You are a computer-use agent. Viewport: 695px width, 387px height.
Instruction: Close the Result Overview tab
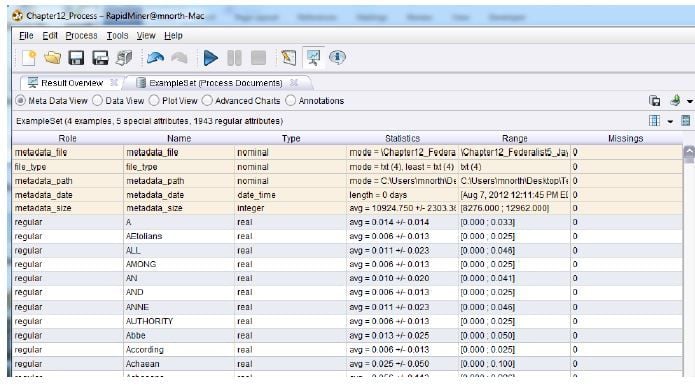[x=114, y=82]
